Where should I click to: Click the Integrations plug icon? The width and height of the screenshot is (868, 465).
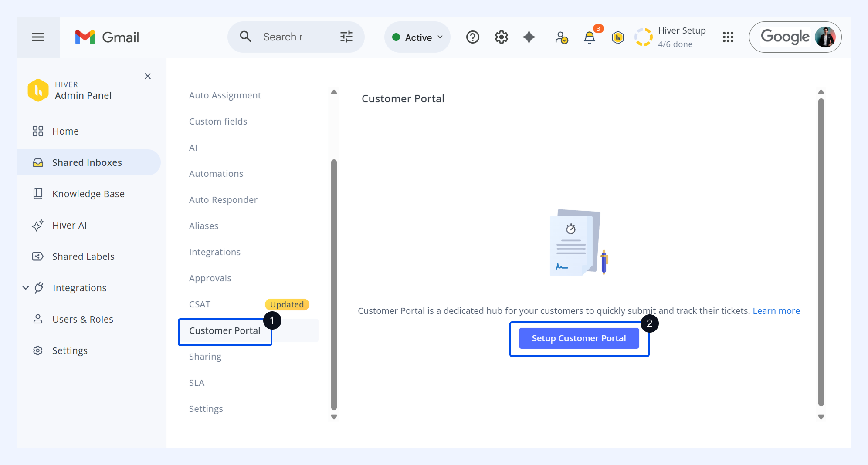click(39, 288)
